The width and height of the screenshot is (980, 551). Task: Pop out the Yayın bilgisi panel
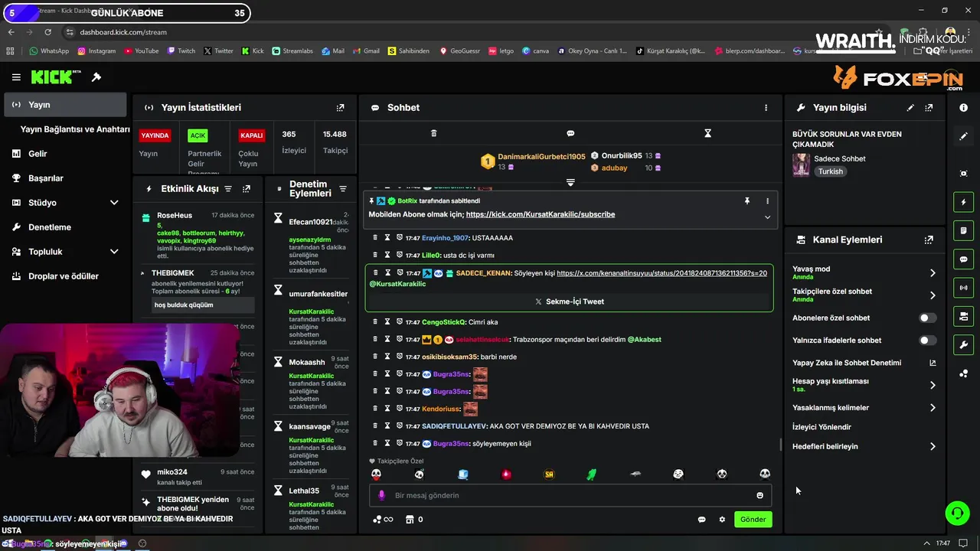tap(929, 108)
